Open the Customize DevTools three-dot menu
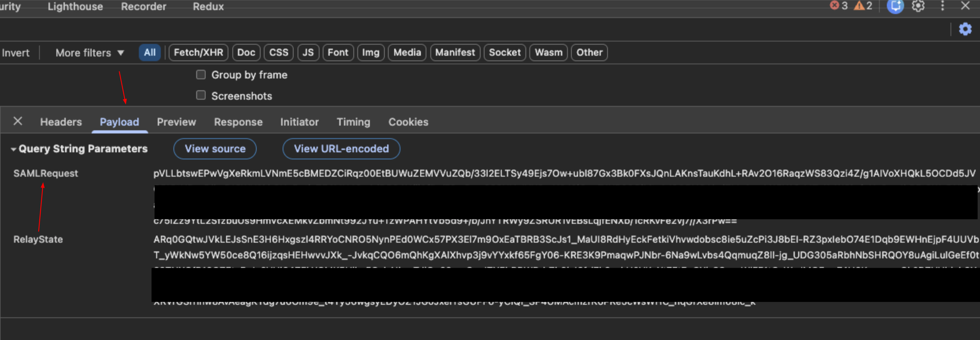 pos(942,6)
